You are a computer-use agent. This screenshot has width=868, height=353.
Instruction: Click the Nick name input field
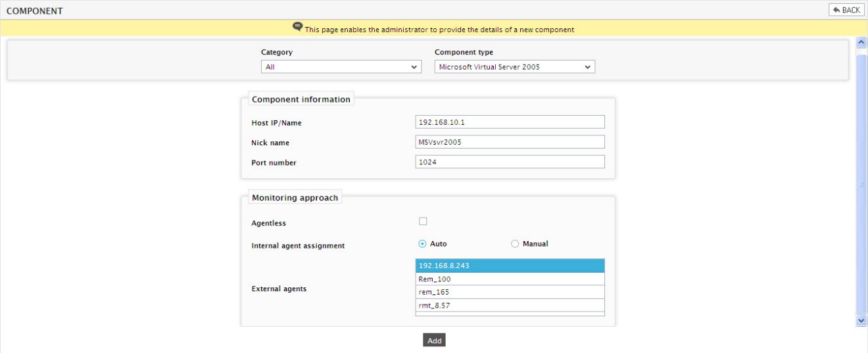[x=510, y=142]
